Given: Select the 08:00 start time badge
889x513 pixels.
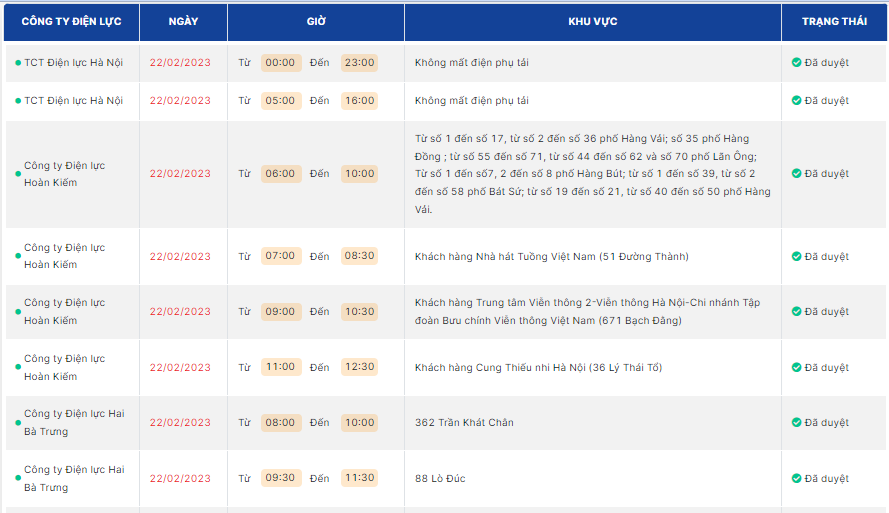Looking at the screenshot, I should coord(281,422).
